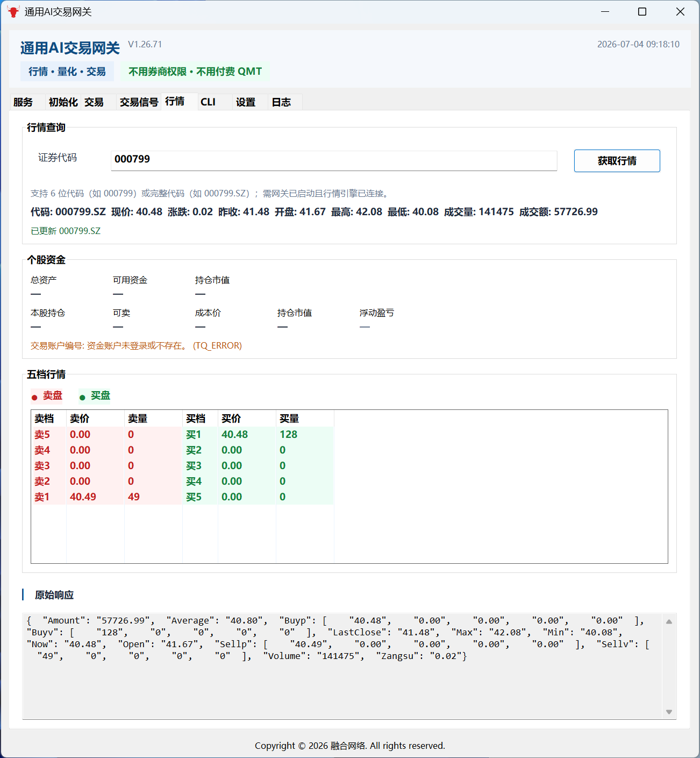The image size is (700, 758).
Task: Select the 买4 row label
Action: [194, 481]
